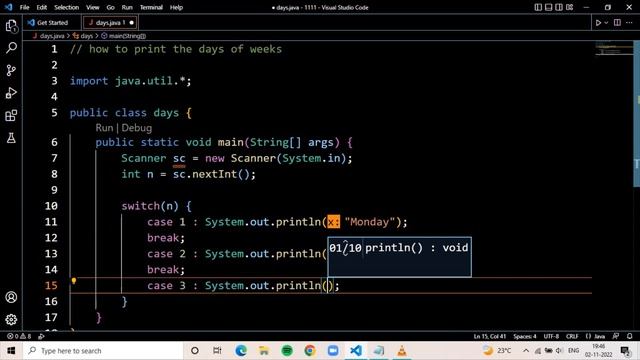Open the 'days' class breadcrumb
The image size is (640, 360).
tap(83, 36)
